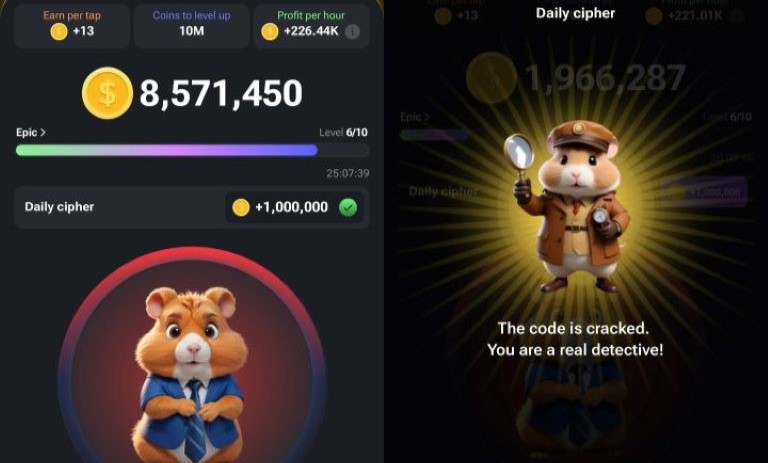Click the Profit per hour info icon
This screenshot has height=463, width=768.
(352, 31)
